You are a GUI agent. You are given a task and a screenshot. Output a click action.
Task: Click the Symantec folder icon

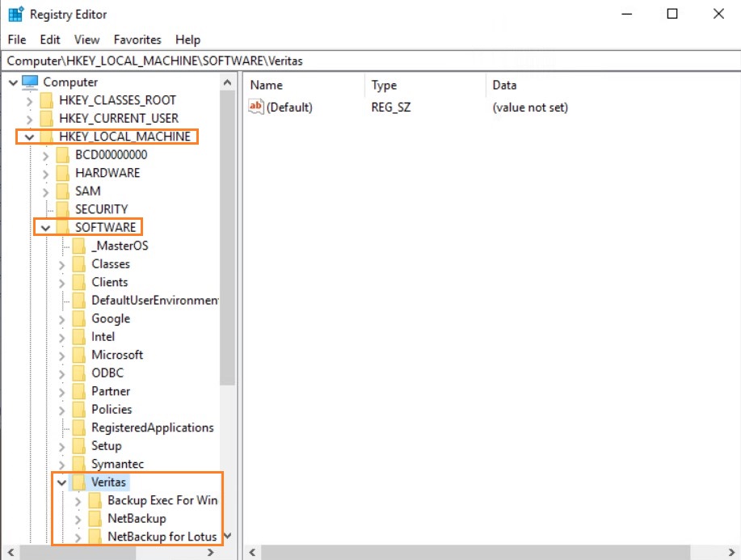tap(79, 464)
